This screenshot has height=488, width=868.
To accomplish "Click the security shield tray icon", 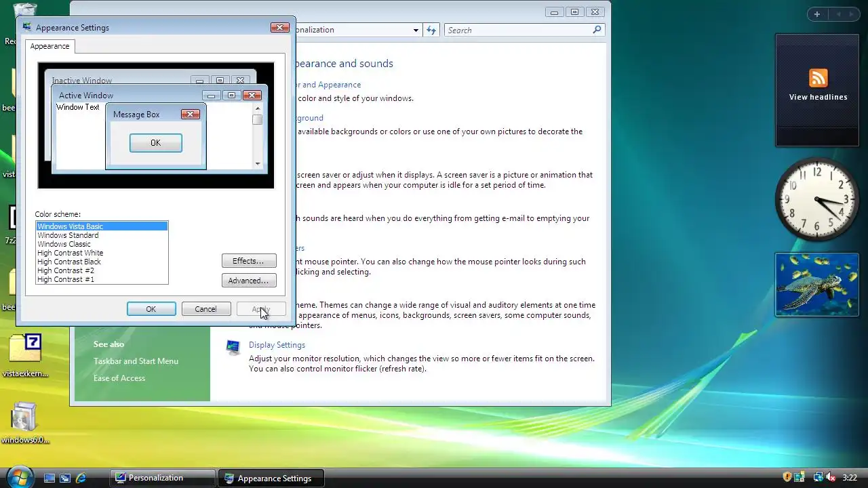I will (x=787, y=477).
